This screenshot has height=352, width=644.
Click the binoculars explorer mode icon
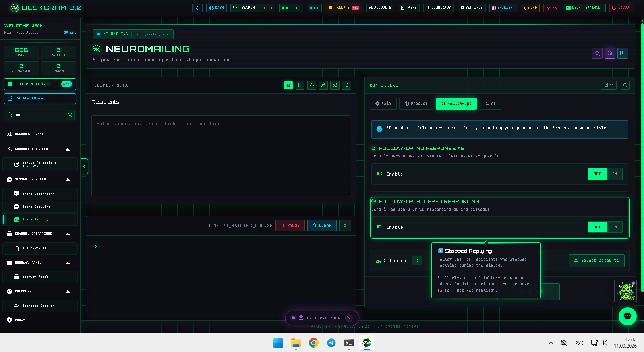click(610, 53)
